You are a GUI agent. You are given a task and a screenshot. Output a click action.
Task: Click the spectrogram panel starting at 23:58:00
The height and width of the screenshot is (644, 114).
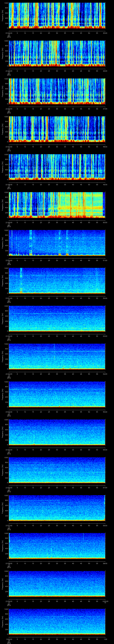(57, 546)
